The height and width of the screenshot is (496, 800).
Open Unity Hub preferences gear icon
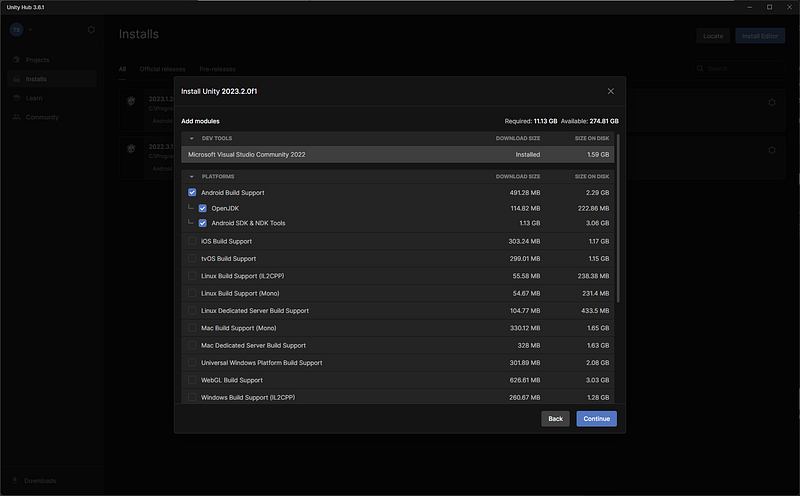click(91, 30)
